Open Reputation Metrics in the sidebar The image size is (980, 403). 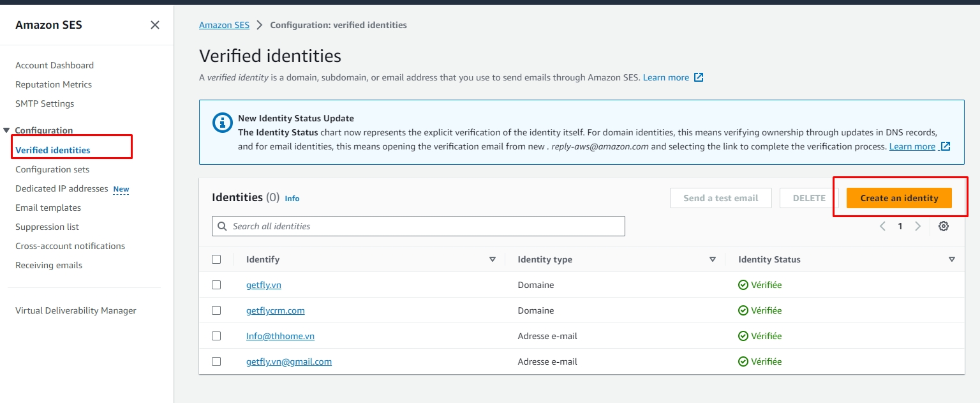tap(54, 84)
